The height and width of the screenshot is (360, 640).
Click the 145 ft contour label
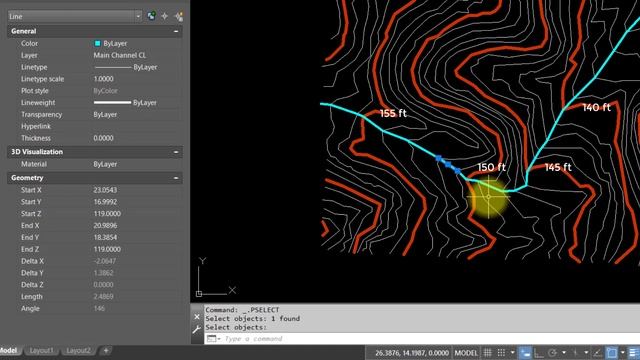[x=558, y=167]
